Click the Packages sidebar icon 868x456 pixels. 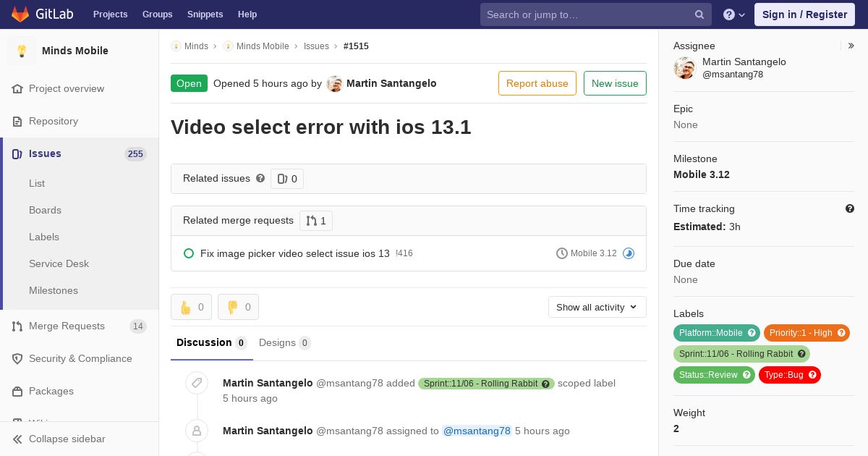tap(17, 391)
